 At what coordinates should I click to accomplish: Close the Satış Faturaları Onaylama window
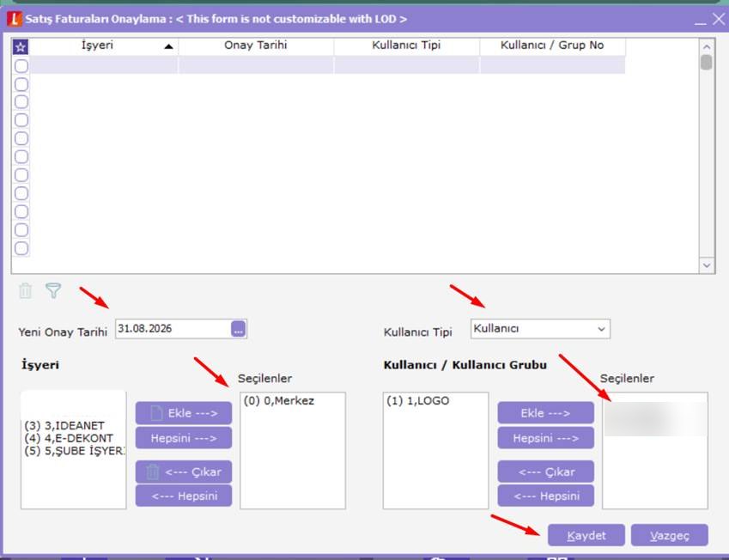point(719,19)
